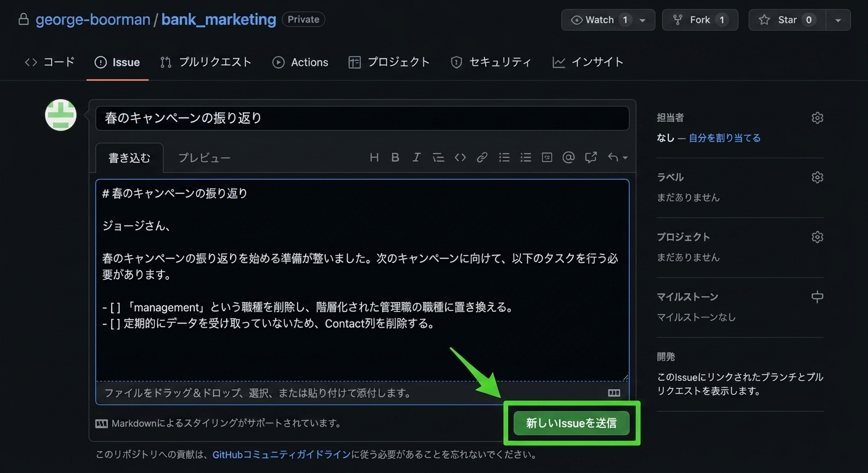This screenshot has width=868, height=473.
Task: Open the 担当者 settings gear
Action: (x=817, y=118)
